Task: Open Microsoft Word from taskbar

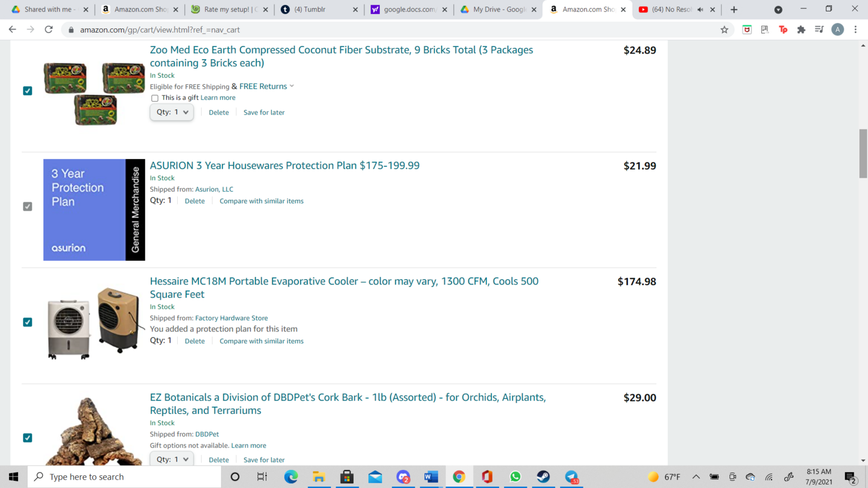Action: [x=431, y=477]
